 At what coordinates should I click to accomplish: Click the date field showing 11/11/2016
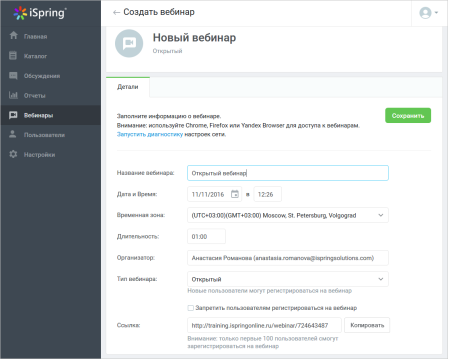[214, 194]
